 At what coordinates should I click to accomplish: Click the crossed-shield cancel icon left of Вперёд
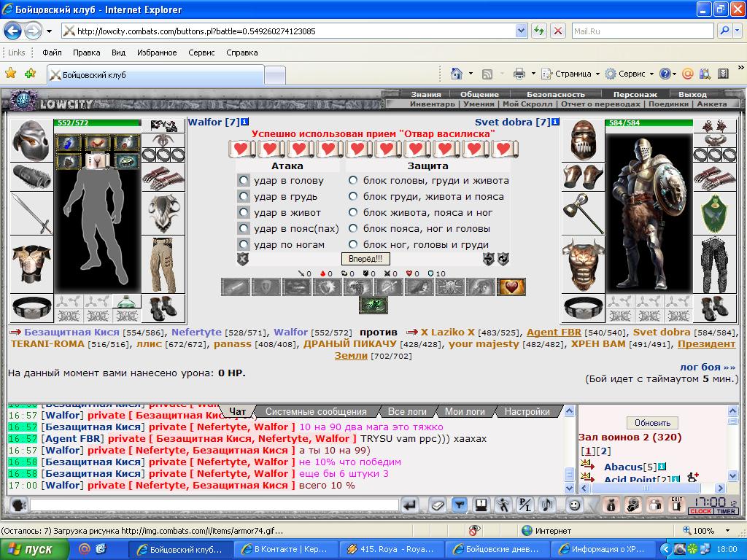point(243,259)
